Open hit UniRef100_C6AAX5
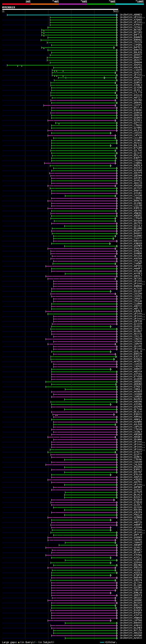The width and height of the screenshot is (146, 644). click(x=131, y=542)
